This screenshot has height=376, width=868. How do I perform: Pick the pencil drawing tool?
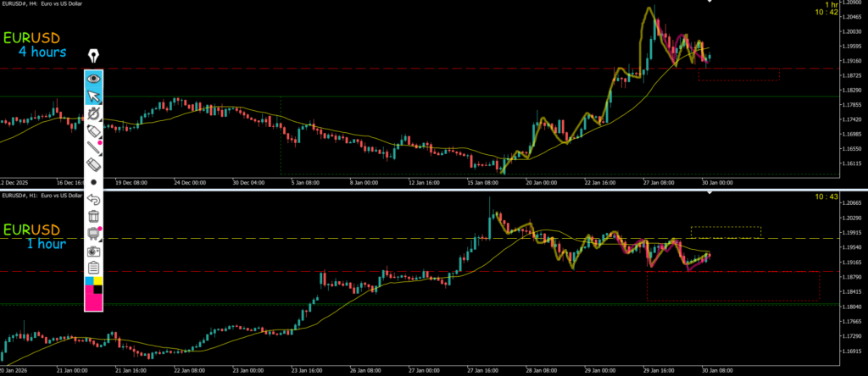(93, 150)
